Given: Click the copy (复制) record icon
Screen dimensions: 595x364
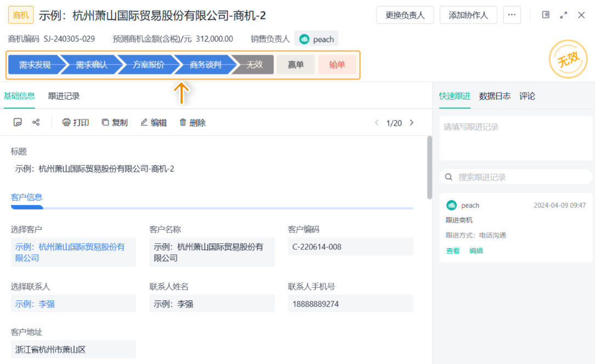Looking at the screenshot, I should (x=105, y=123).
